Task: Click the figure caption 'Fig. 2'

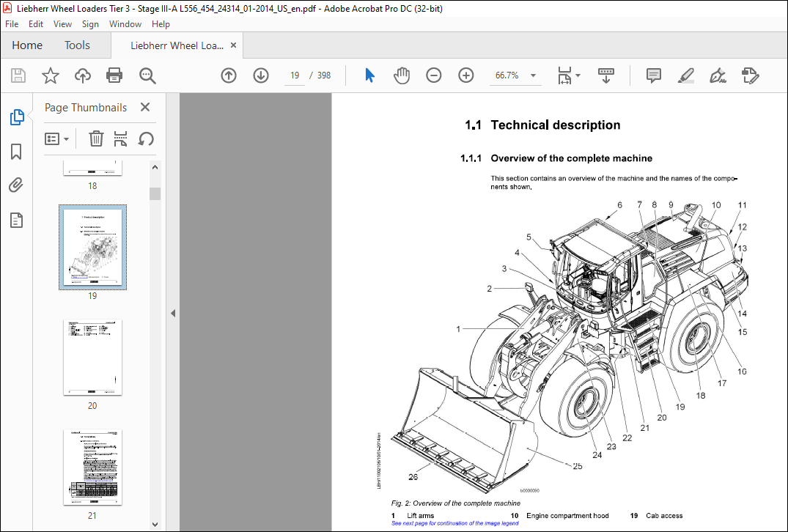Action: tap(456, 503)
